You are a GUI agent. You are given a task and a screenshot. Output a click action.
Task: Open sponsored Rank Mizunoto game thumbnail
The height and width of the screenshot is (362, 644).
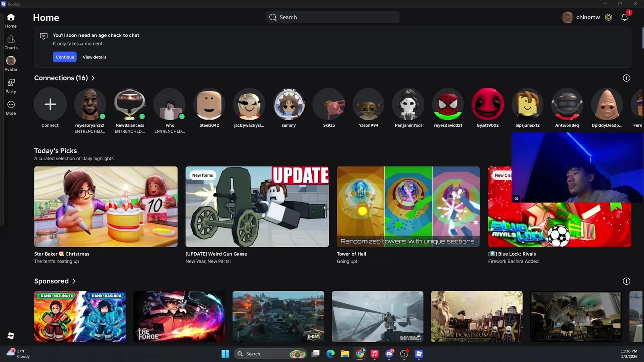click(x=80, y=317)
